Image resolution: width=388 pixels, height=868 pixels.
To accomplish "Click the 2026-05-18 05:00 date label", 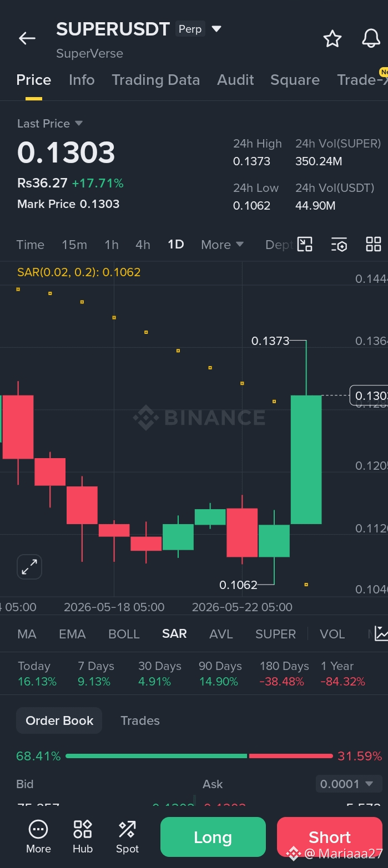I will (x=114, y=607).
